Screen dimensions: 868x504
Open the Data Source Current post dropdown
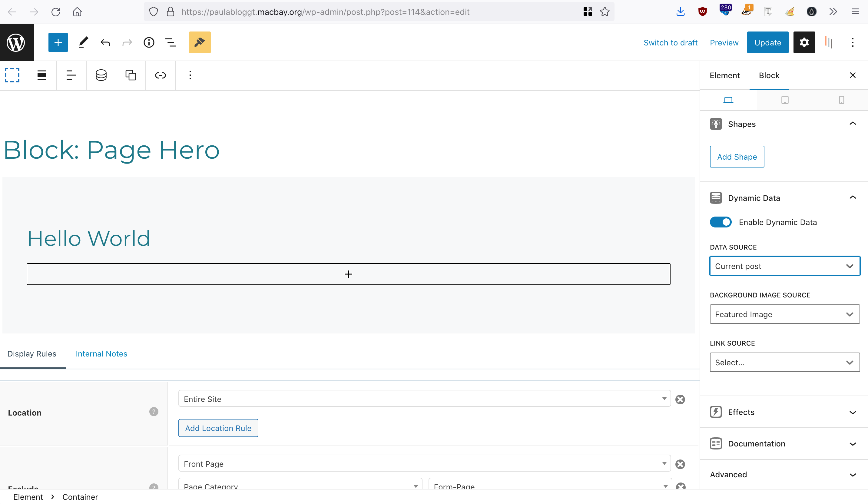[784, 266]
